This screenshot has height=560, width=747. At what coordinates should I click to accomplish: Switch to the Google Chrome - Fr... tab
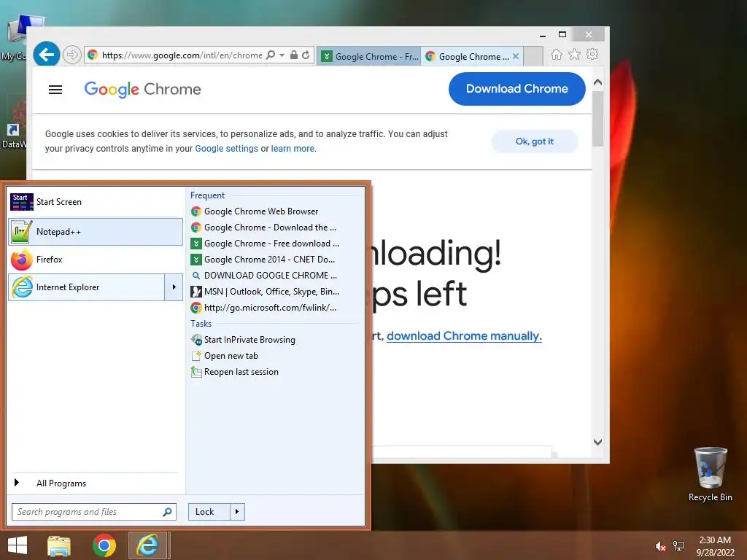click(368, 56)
